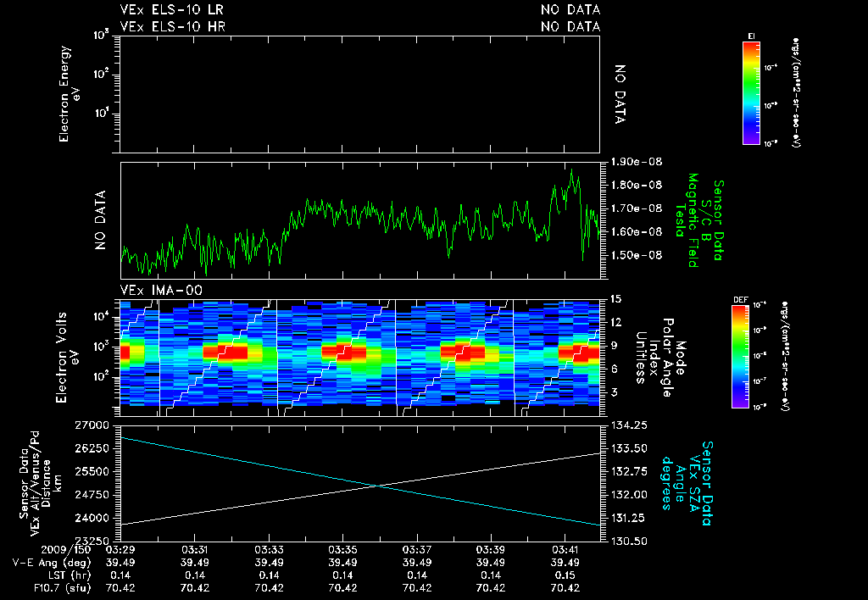Click the 03:31 time label
The width and height of the screenshot is (868, 600).
(x=194, y=550)
